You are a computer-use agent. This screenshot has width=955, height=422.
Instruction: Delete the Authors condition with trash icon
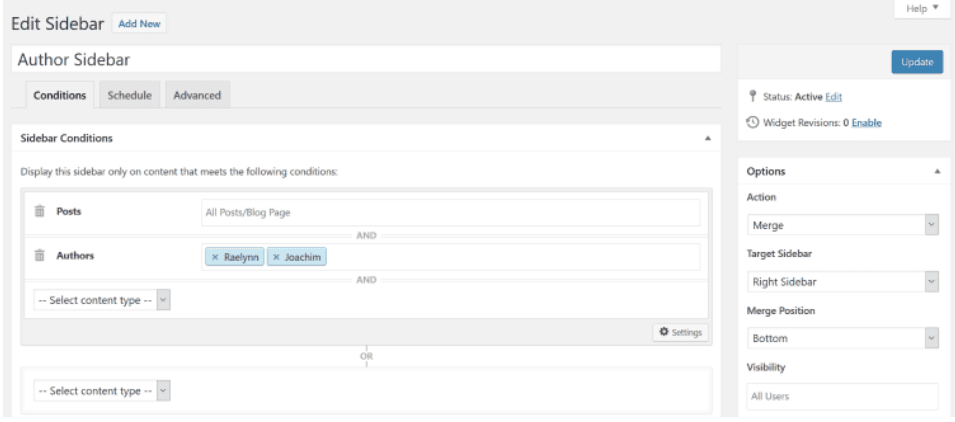tap(40, 256)
